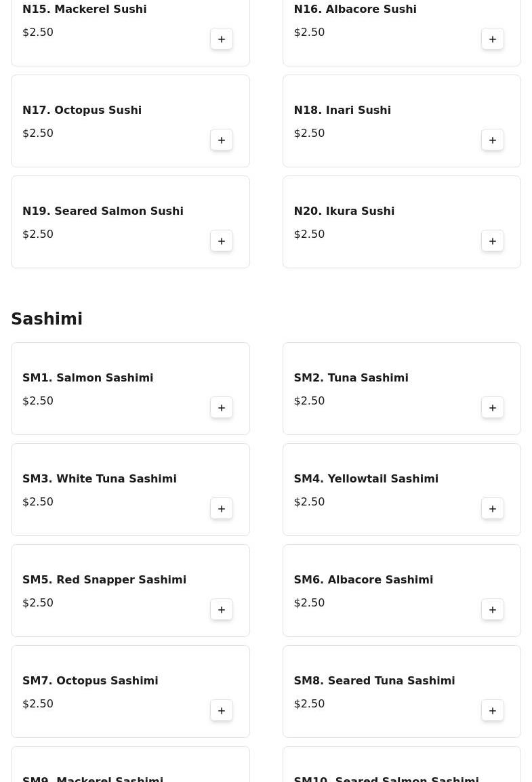Add N16 Albacore Sushi to order

tap(493, 39)
